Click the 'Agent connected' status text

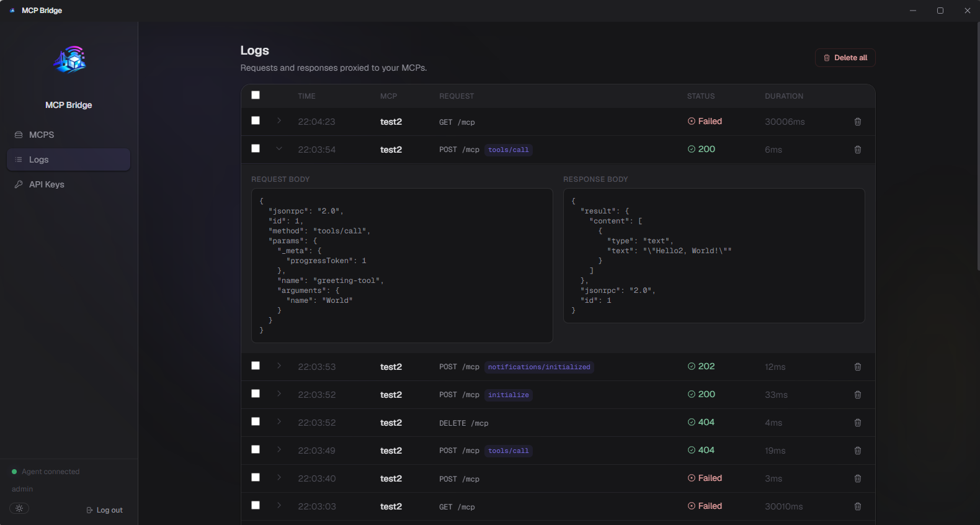51,472
